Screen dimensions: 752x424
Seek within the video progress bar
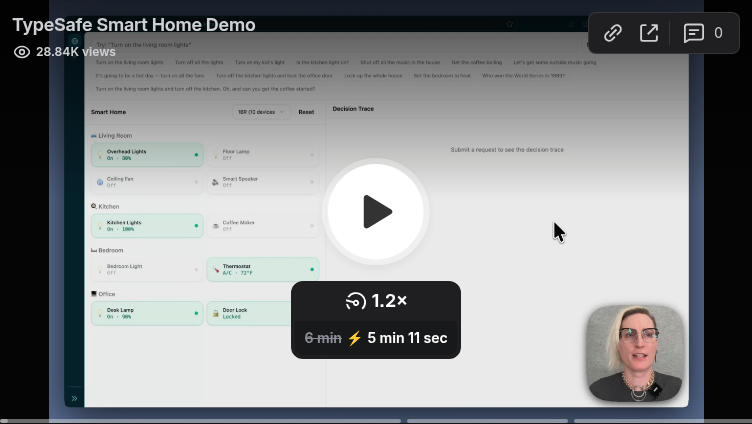click(376, 421)
